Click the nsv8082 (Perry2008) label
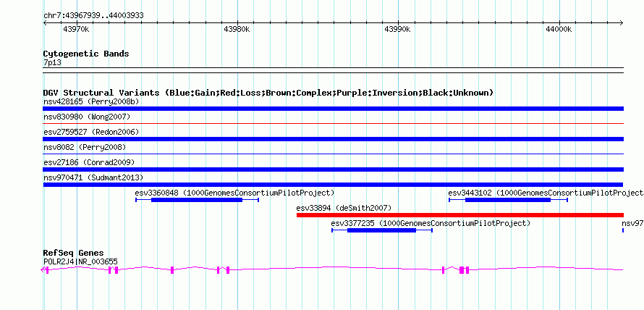 (85, 147)
